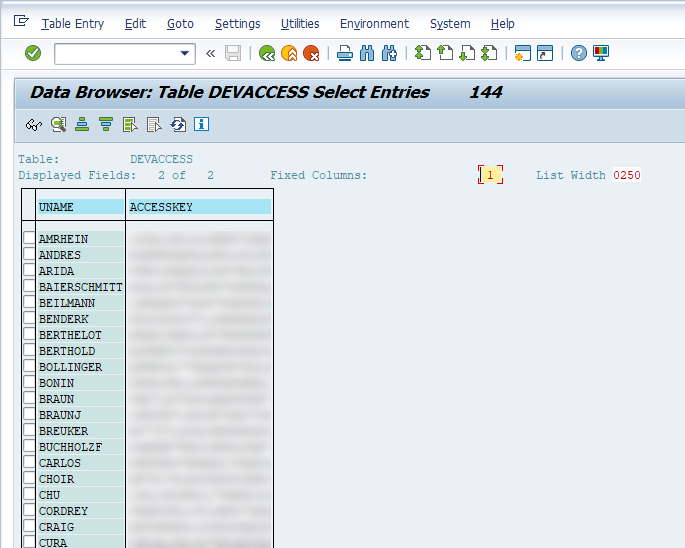This screenshot has height=548, width=685.
Task: Open the Help question mark icon
Action: point(579,53)
